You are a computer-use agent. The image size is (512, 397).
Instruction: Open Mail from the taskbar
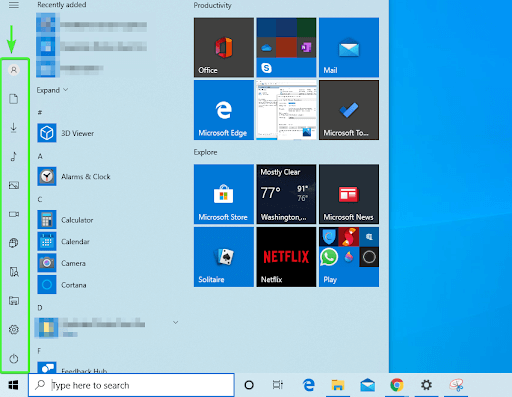coord(367,385)
